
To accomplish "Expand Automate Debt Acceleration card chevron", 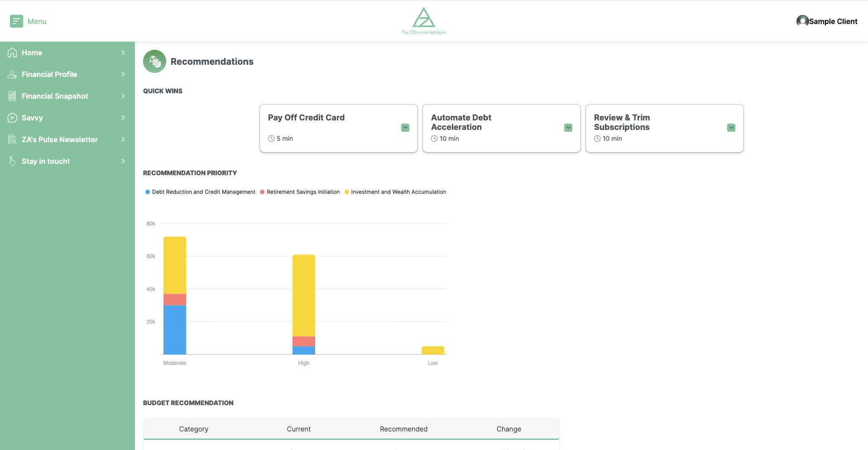I will tap(568, 128).
